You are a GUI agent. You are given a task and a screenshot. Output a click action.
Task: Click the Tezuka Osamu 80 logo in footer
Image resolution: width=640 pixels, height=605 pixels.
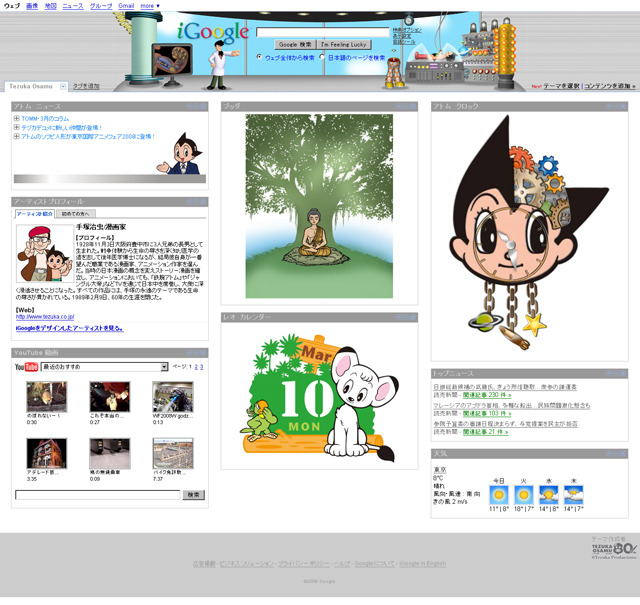point(614,549)
